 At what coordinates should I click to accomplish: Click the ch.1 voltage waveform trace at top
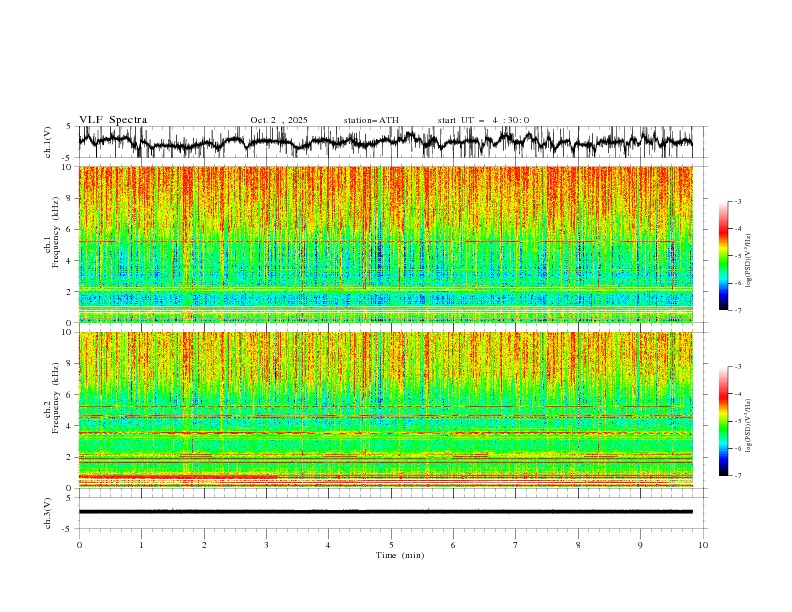click(385, 142)
